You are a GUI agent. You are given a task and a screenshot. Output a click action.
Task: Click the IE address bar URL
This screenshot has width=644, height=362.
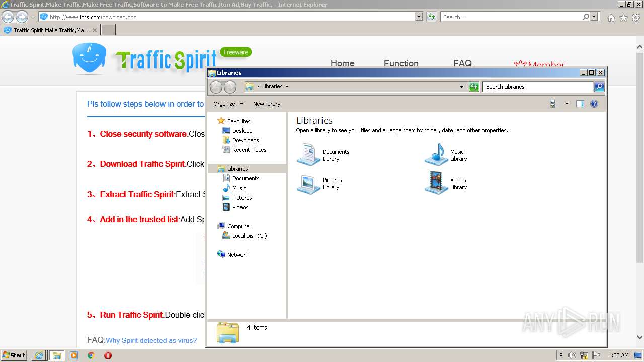click(93, 17)
